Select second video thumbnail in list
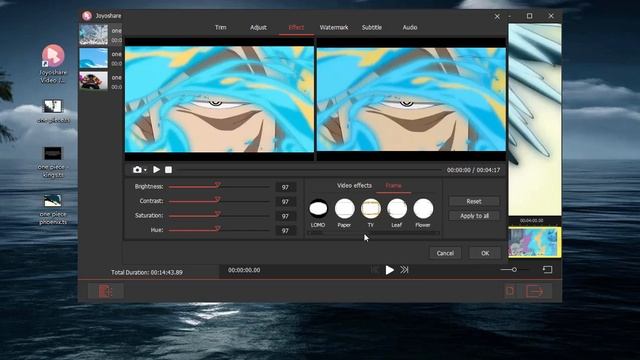Viewport: 640px width, 360px height. click(x=93, y=58)
